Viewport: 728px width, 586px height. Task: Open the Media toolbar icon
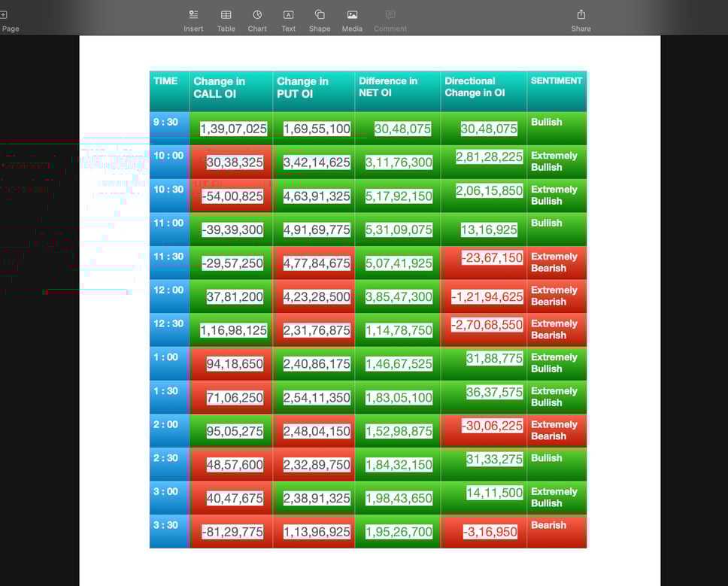353,15
